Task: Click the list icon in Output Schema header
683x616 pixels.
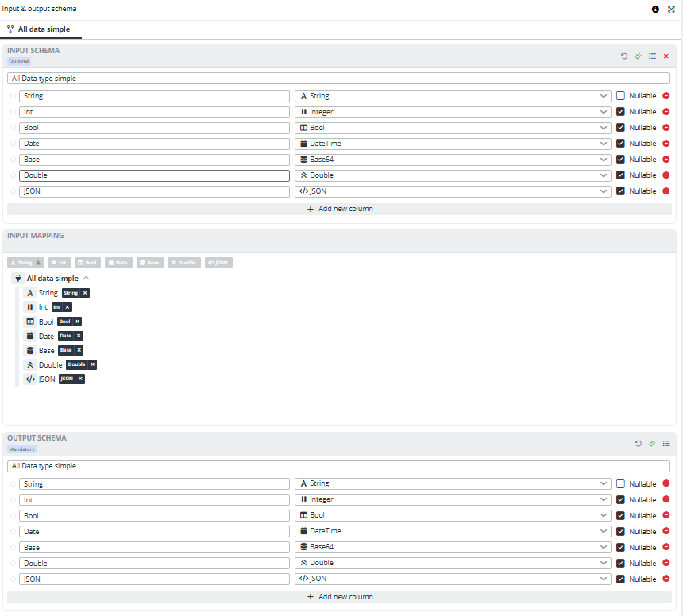Action: [x=666, y=444]
